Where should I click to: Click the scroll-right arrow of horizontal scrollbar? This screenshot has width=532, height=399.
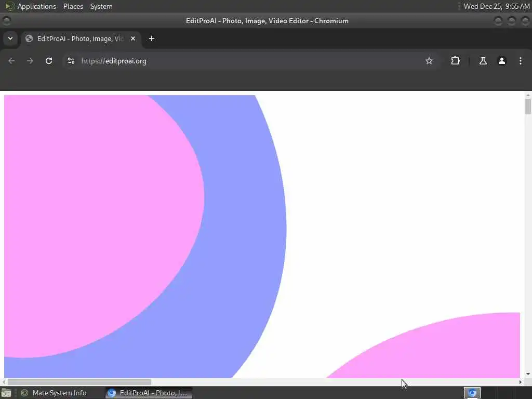[x=521, y=382]
